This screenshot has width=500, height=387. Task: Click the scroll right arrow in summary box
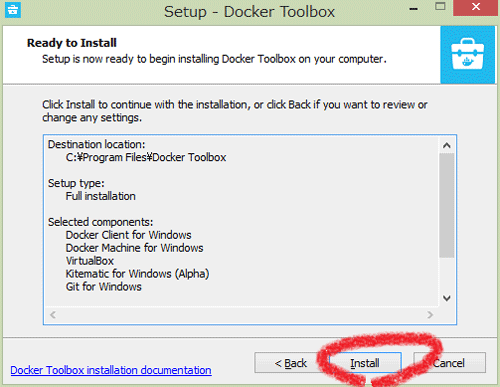click(430, 315)
